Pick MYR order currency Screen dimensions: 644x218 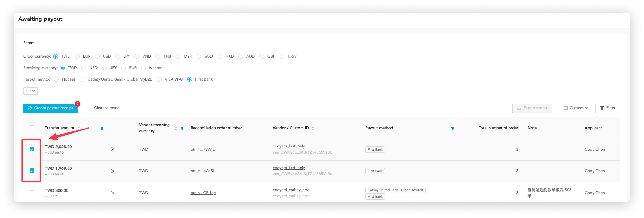[x=178, y=57]
